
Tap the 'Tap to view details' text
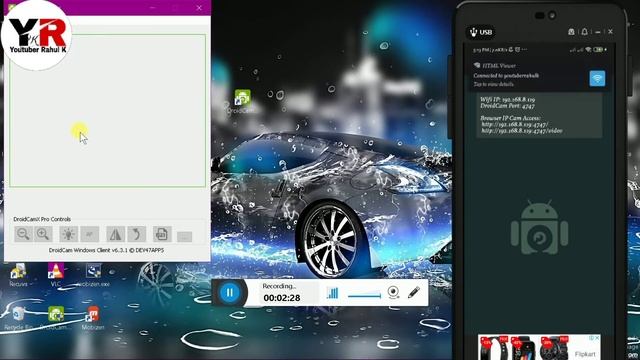493,84
